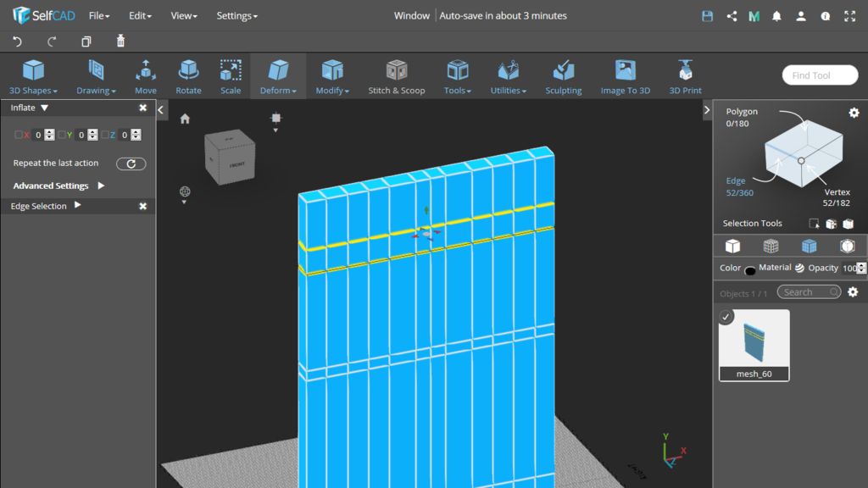Enable the X axis checkbox
The image size is (868, 488).
pos(19,135)
